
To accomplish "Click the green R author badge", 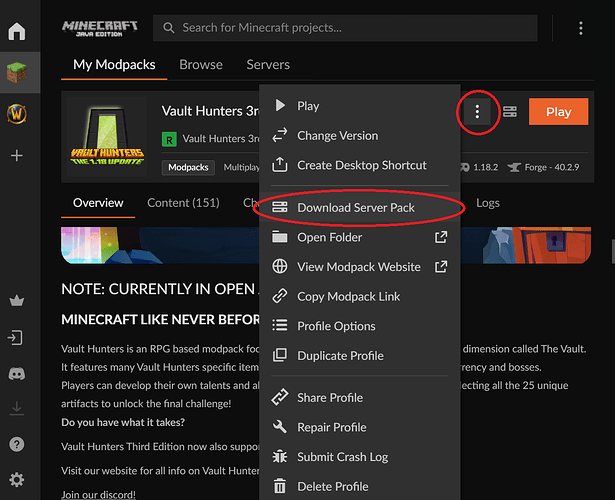I will (x=169, y=139).
